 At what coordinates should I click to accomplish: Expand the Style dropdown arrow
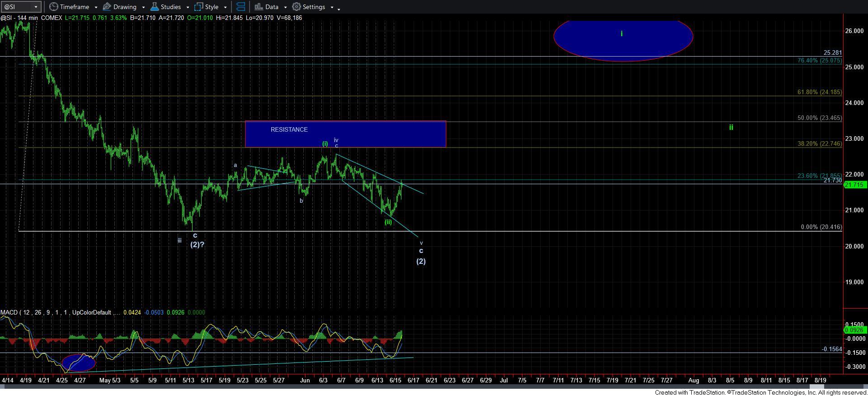tap(225, 7)
